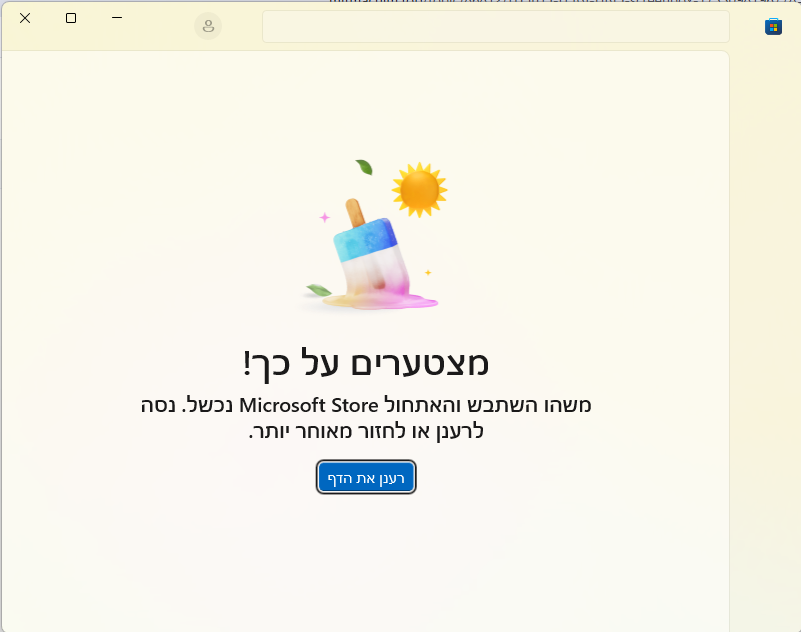This screenshot has width=801, height=632.
Task: Click the error message mentioning Microsoft Store
Action: click(366, 418)
